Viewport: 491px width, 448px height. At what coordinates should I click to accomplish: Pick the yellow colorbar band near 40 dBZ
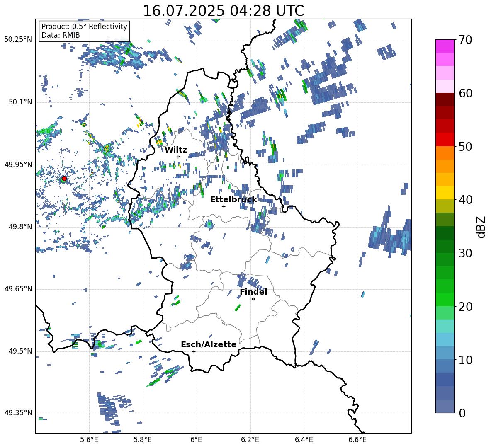coord(445,193)
